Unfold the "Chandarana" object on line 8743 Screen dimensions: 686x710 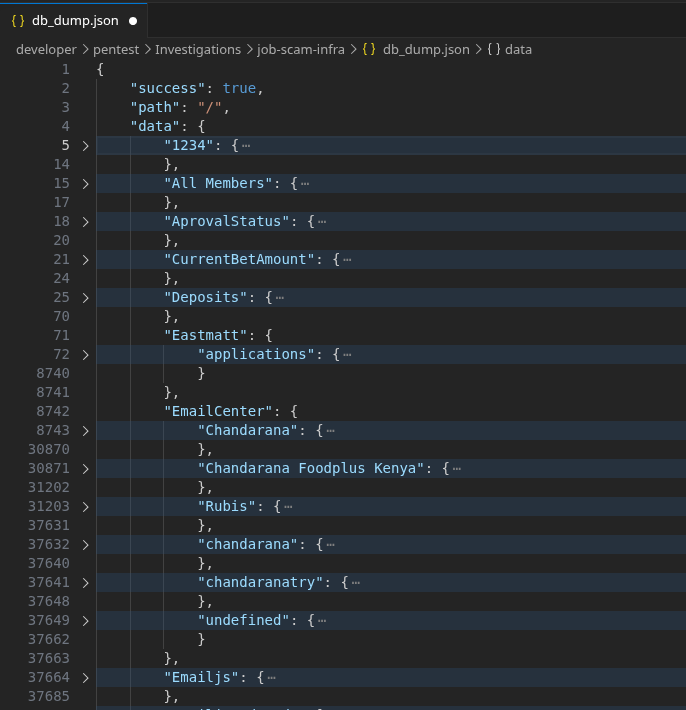tap(86, 431)
